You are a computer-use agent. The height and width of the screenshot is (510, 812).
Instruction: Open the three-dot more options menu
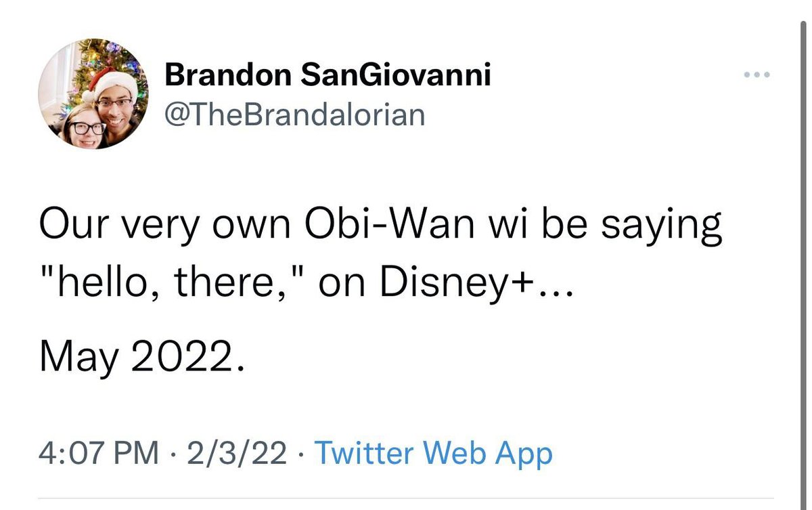pos(757,75)
